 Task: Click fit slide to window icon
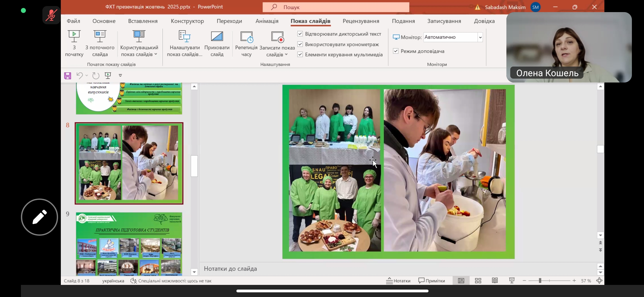[599, 280]
